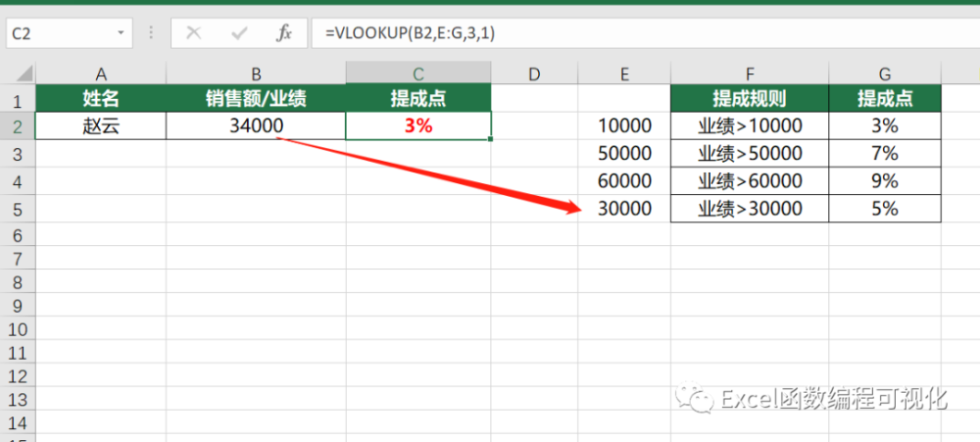This screenshot has width=980, height=442.
Task: Click 提成点 header in column G
Action: 884,98
